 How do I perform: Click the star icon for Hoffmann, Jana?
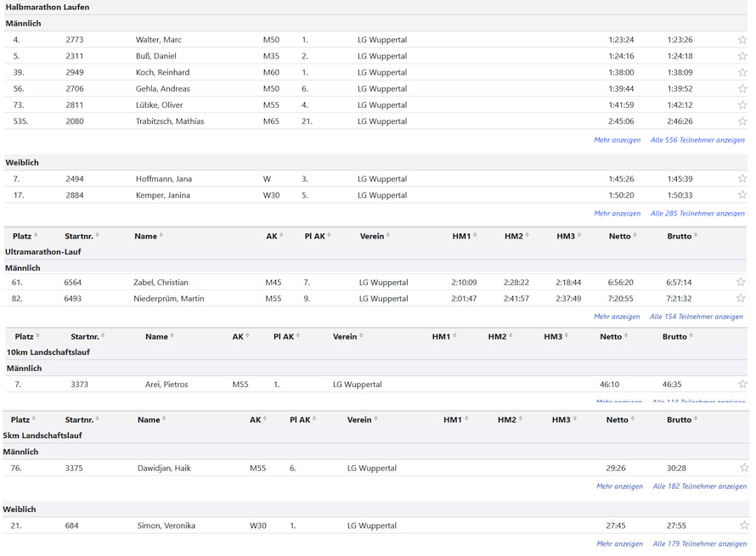[x=742, y=179]
